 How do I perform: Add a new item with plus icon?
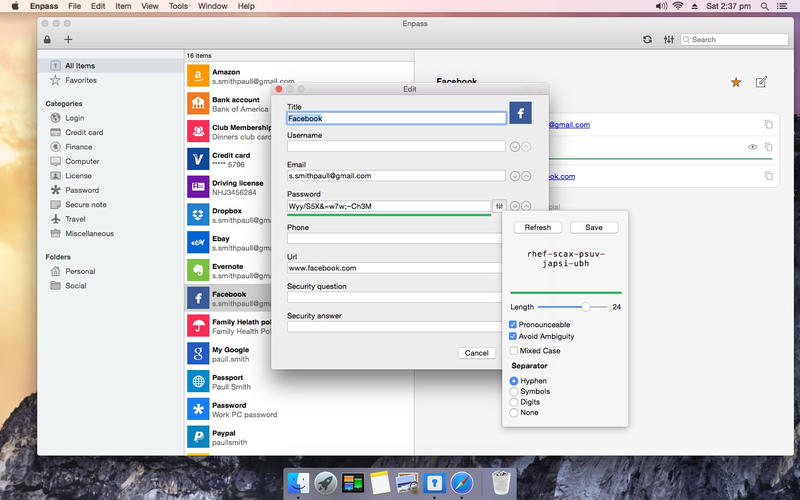(x=68, y=40)
